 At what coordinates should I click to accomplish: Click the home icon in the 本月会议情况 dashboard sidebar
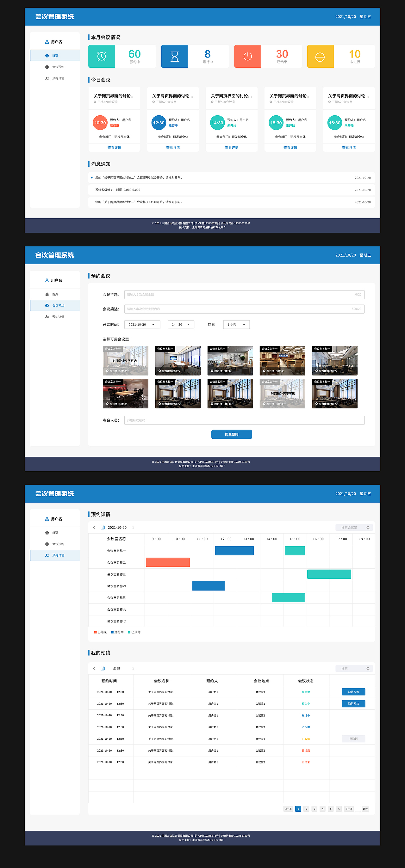[x=47, y=56]
